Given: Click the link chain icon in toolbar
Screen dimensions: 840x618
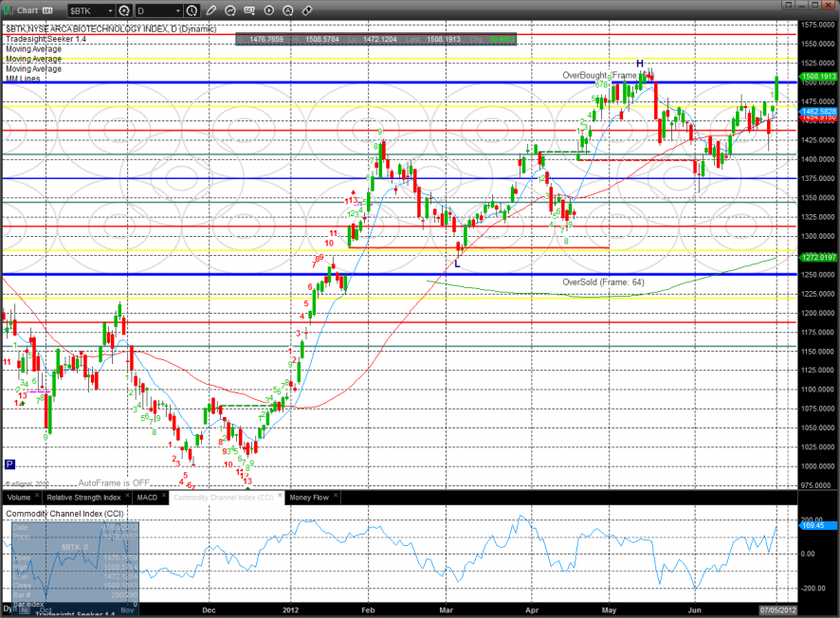Looking at the screenshot, I should click(308, 10).
